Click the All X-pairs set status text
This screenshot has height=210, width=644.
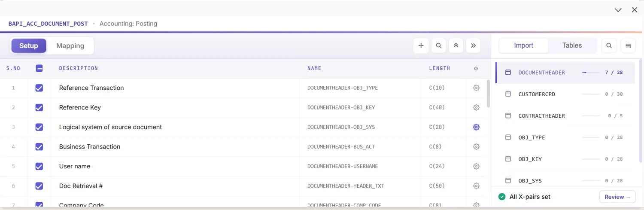pyautogui.click(x=530, y=197)
